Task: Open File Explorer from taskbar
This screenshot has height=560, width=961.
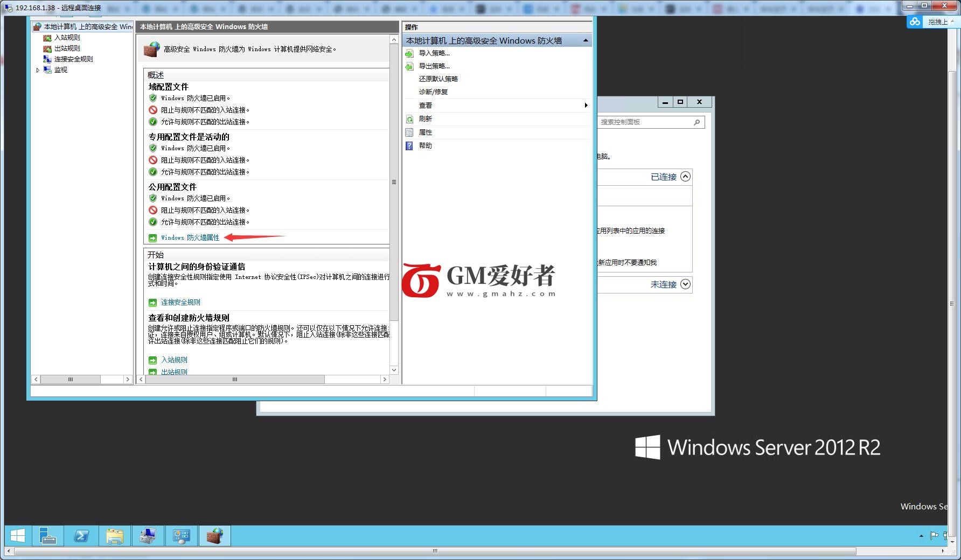Action: click(x=115, y=536)
